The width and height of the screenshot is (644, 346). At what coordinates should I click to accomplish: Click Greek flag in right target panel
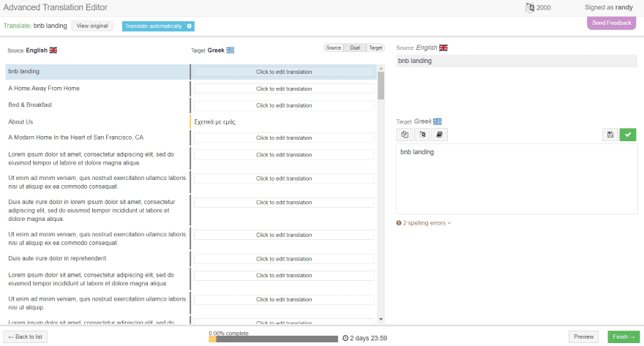click(438, 121)
